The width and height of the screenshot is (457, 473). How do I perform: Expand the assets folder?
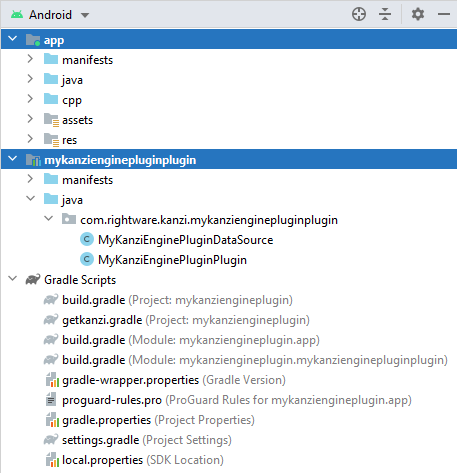(30, 119)
